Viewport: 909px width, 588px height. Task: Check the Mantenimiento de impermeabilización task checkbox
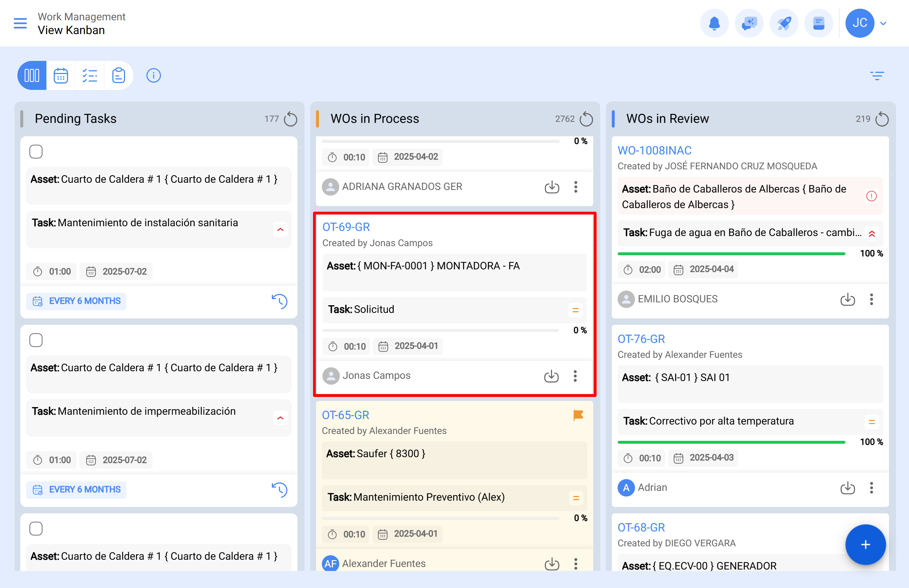(36, 340)
